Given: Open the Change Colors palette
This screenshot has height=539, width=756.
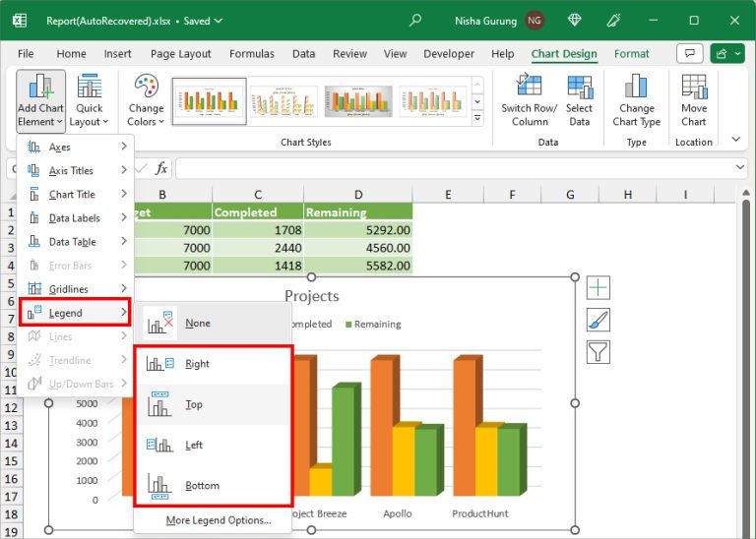Looking at the screenshot, I should 146,100.
